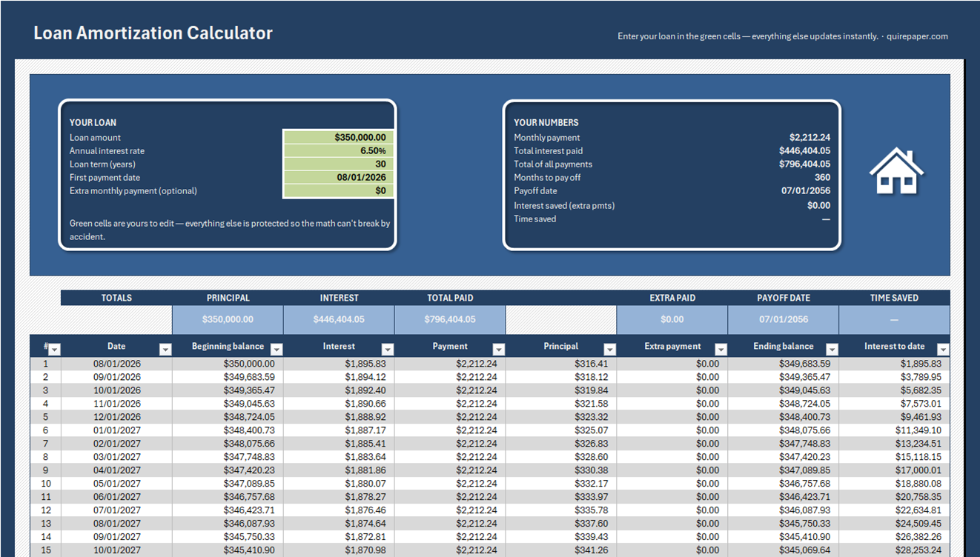Click the YOUR NUMBERS panel heading
The image size is (980, 557).
(x=546, y=122)
